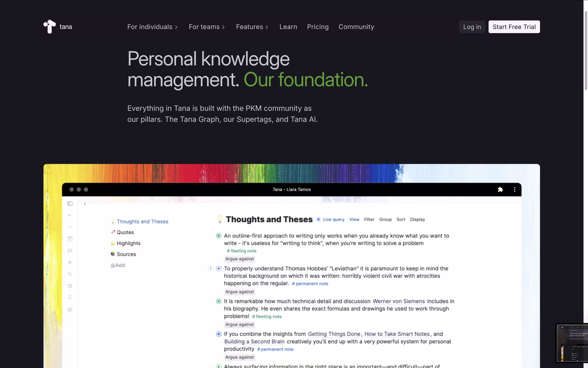Click Start Free Trial button
This screenshot has width=588, height=368.
514,27
